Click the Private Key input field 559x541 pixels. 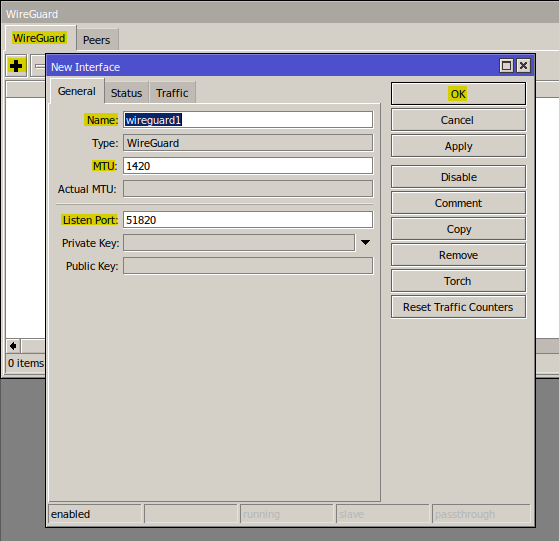click(239, 243)
